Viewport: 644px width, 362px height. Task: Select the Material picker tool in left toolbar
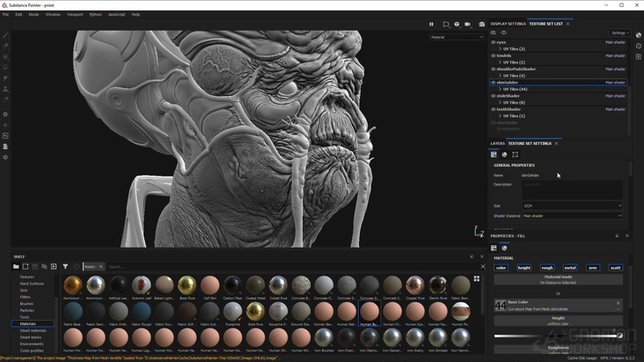(5, 99)
